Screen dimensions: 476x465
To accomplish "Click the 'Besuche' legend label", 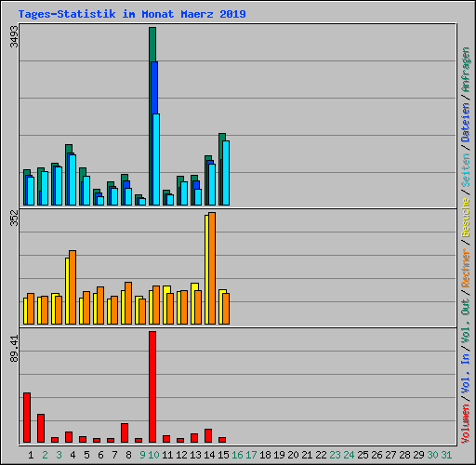I will tap(466, 218).
